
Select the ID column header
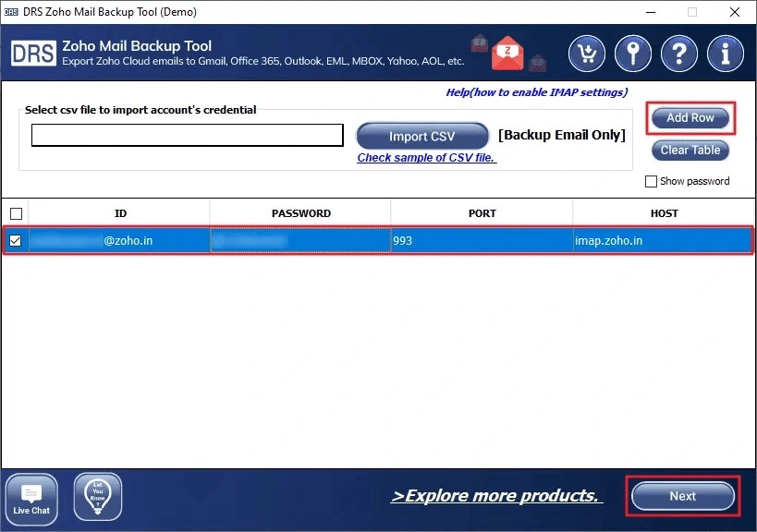[x=120, y=213]
